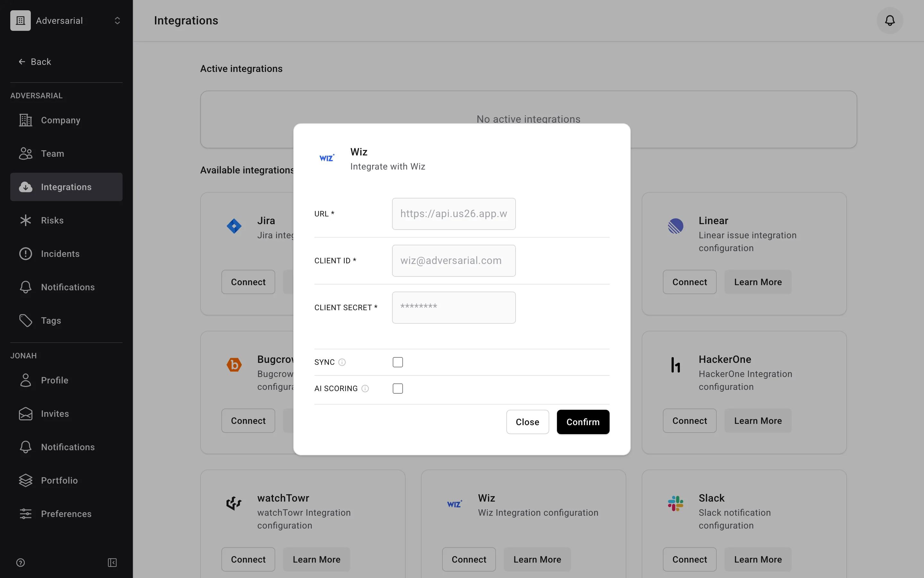
Task: Learn more about HackerOne
Action: click(x=758, y=421)
